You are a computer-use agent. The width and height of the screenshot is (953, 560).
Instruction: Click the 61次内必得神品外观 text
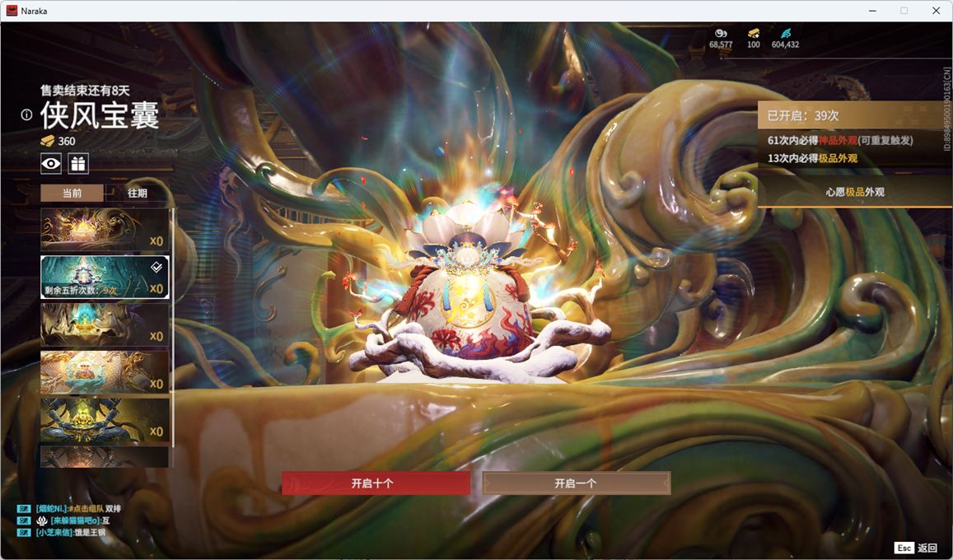click(x=840, y=140)
